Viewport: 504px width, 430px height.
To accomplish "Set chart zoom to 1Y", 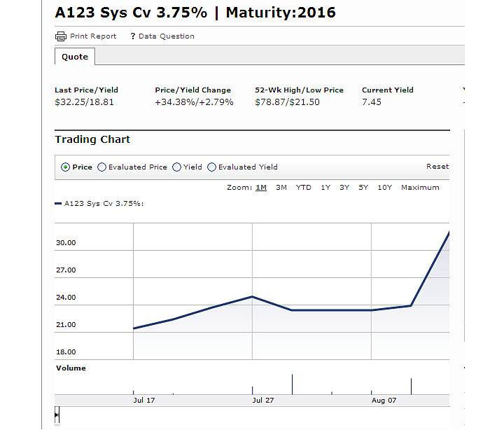I will tap(325, 188).
